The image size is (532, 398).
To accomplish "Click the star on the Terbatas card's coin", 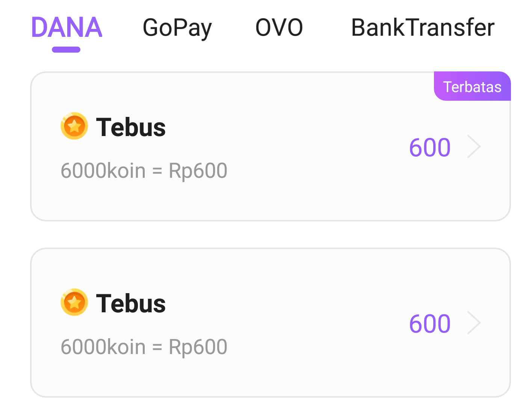I will tap(74, 126).
